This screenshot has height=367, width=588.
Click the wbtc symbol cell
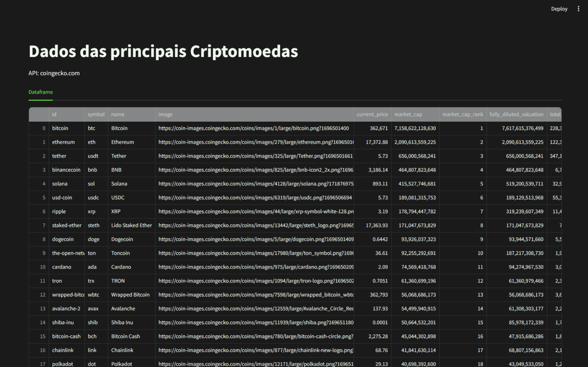click(x=93, y=295)
